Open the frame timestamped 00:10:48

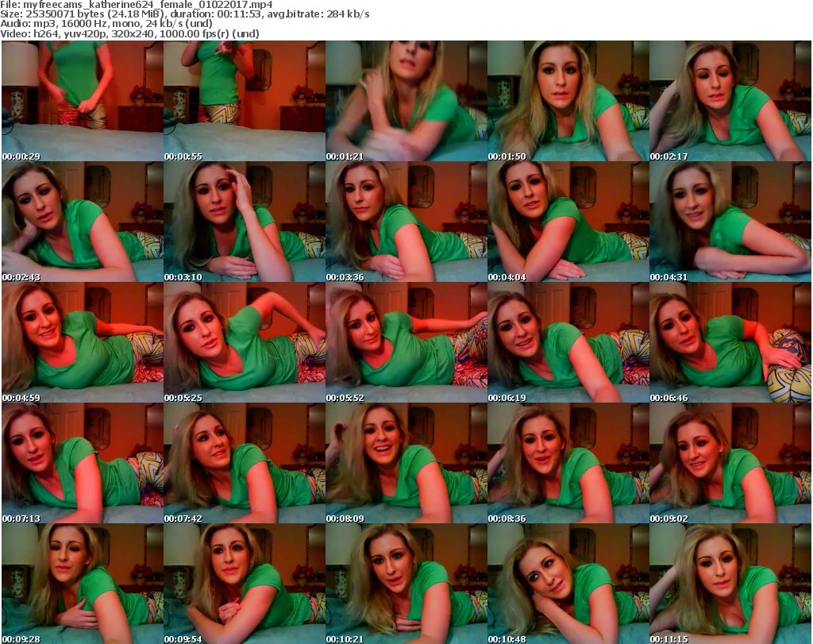coord(568,584)
